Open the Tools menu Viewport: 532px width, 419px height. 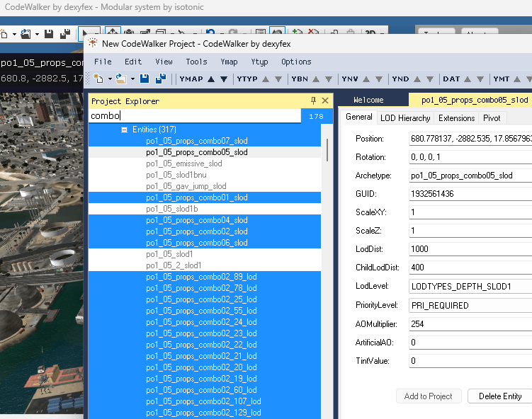click(196, 62)
